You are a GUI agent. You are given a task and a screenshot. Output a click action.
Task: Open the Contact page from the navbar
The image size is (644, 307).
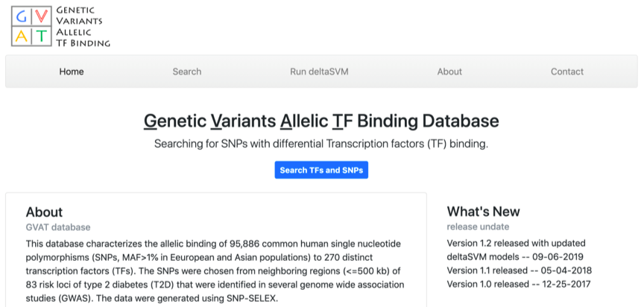(567, 72)
